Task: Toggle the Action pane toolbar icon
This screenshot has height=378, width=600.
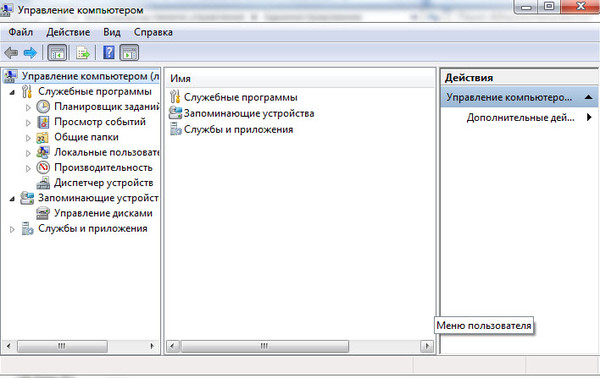Action: coord(129,52)
